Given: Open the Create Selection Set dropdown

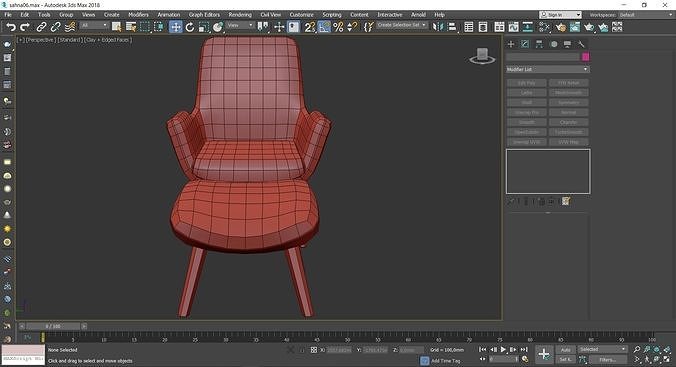Looking at the screenshot, I should (401, 25).
